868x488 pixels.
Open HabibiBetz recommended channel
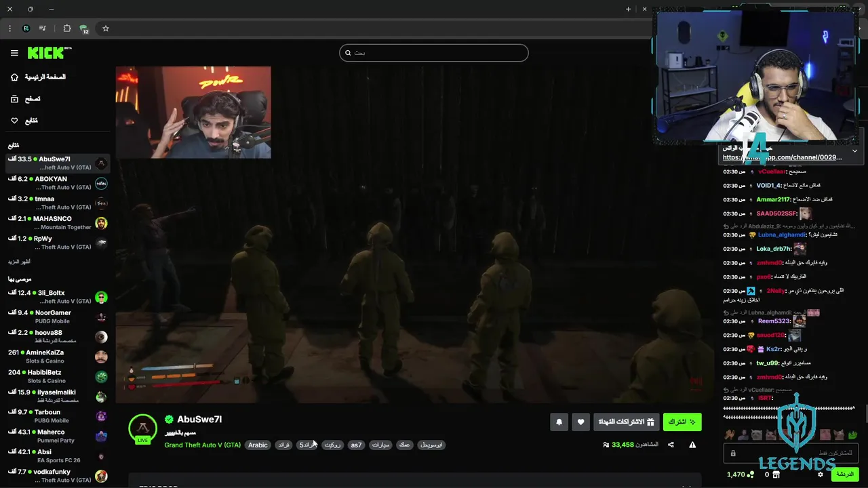tap(57, 376)
